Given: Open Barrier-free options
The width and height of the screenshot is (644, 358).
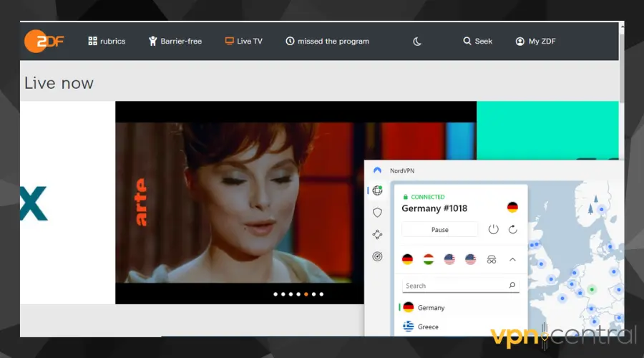Looking at the screenshot, I should pyautogui.click(x=175, y=42).
